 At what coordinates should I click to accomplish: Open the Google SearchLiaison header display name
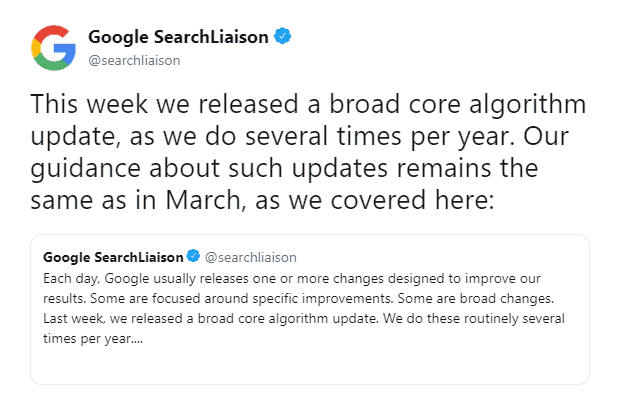178,37
